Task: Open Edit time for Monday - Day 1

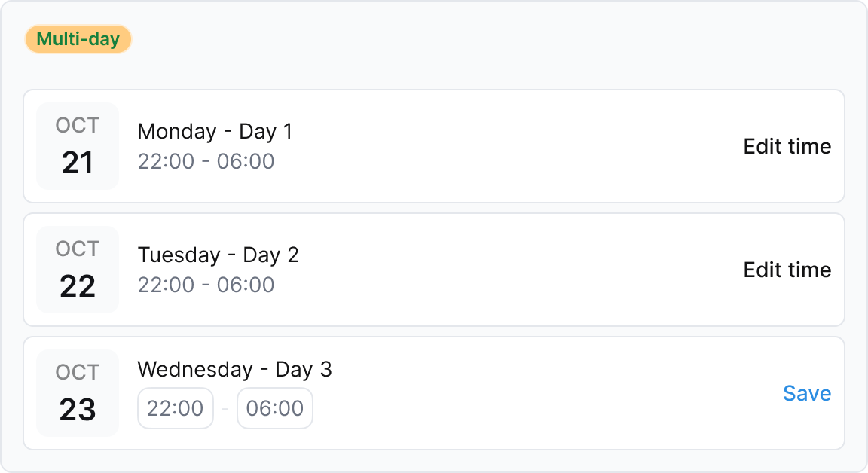Action: coord(787,146)
